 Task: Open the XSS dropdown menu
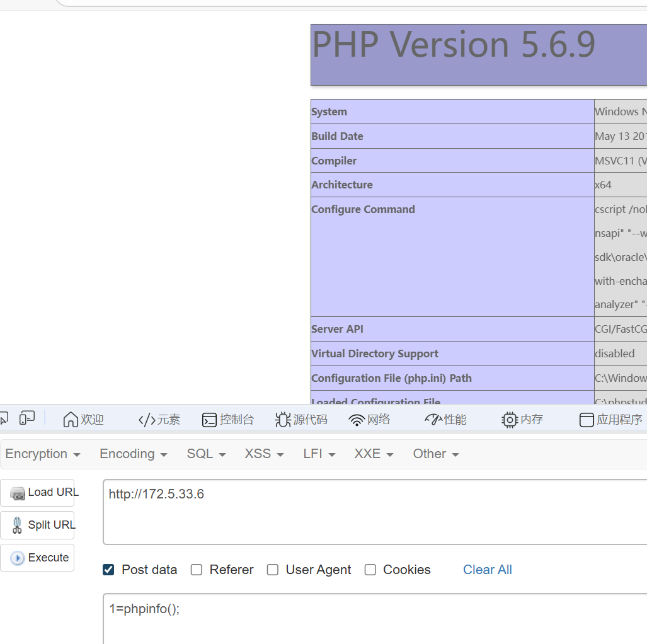(264, 454)
